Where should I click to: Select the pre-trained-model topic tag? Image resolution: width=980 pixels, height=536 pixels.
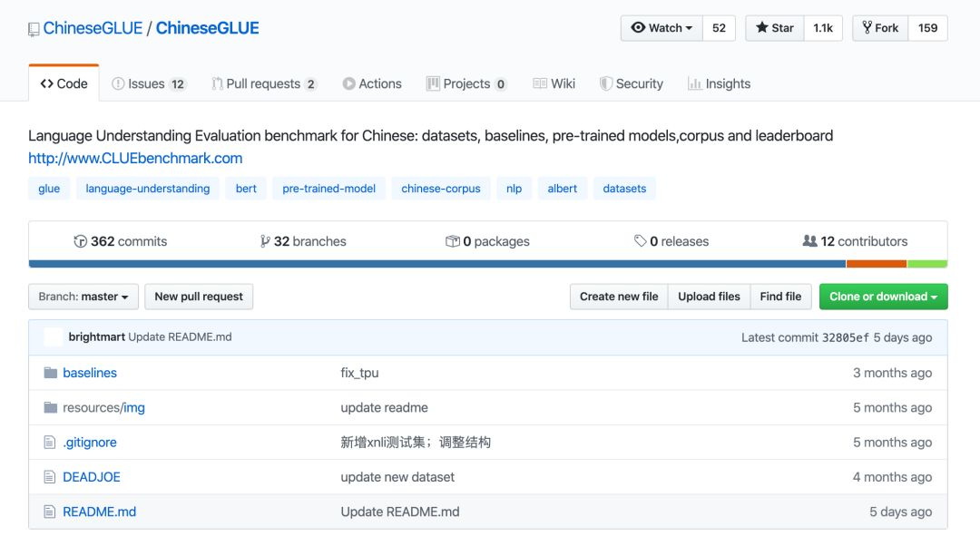coord(328,189)
